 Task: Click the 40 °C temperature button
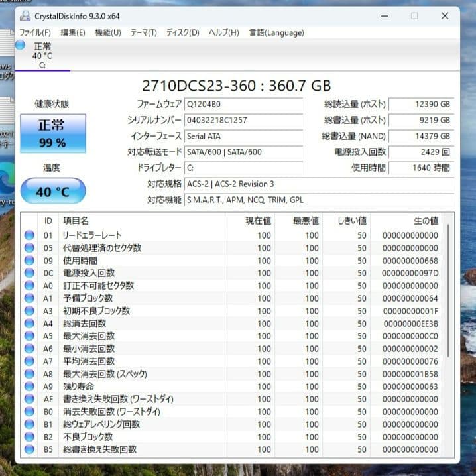click(53, 191)
